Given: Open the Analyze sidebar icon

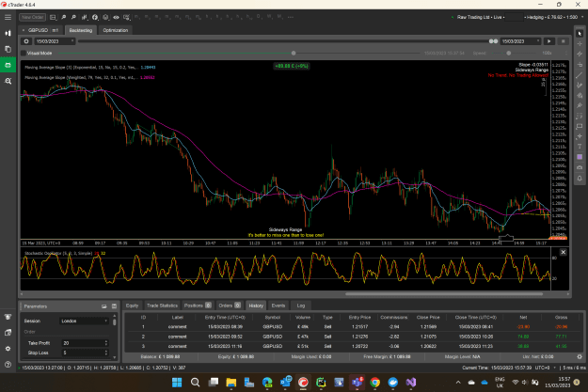Looking at the screenshot, I should click(x=8, y=81).
